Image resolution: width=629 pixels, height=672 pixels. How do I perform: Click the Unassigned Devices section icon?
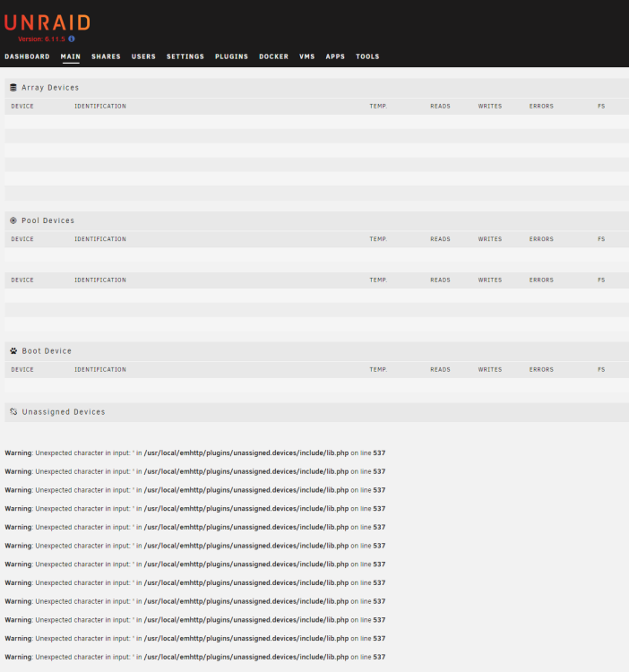(13, 412)
